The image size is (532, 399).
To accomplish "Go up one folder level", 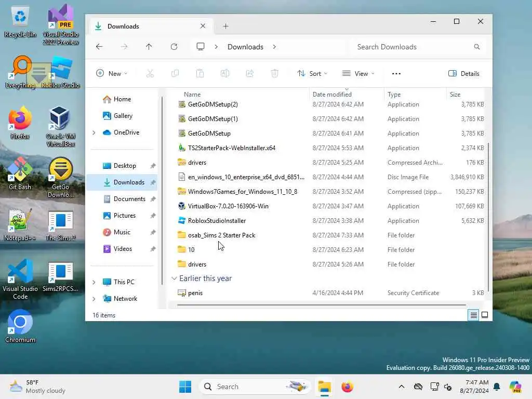I will [x=149, y=47].
